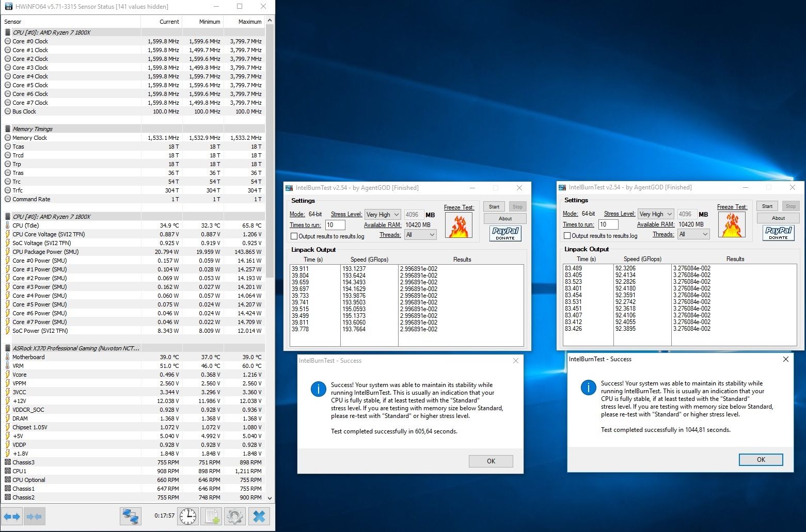Click the HWiNFO collapse arrows toolbar icon
806x532 pixels.
point(34,516)
